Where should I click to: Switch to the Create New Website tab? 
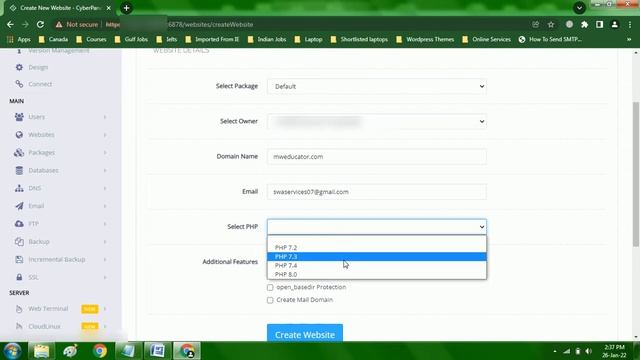coord(59,8)
